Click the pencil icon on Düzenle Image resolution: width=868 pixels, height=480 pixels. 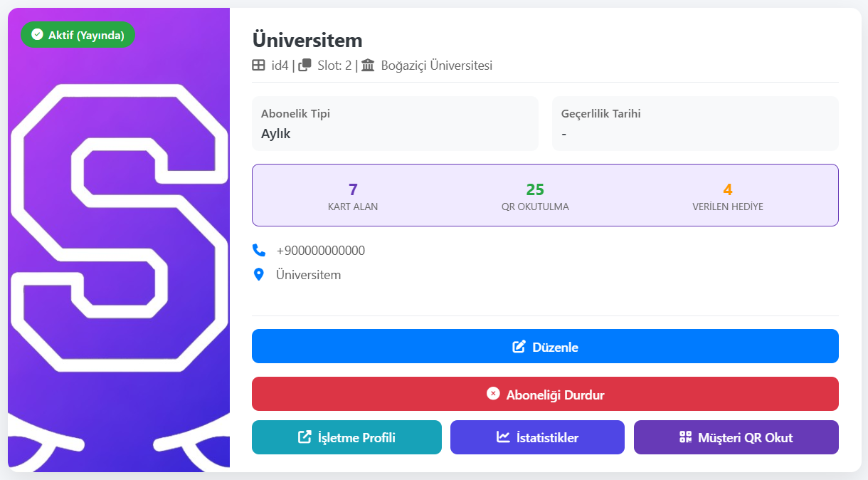pyautogui.click(x=519, y=347)
